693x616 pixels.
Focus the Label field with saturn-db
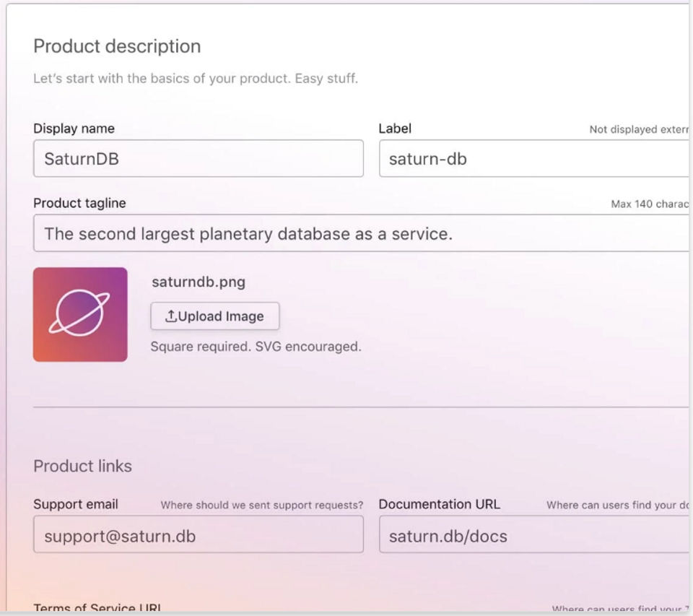(x=534, y=158)
